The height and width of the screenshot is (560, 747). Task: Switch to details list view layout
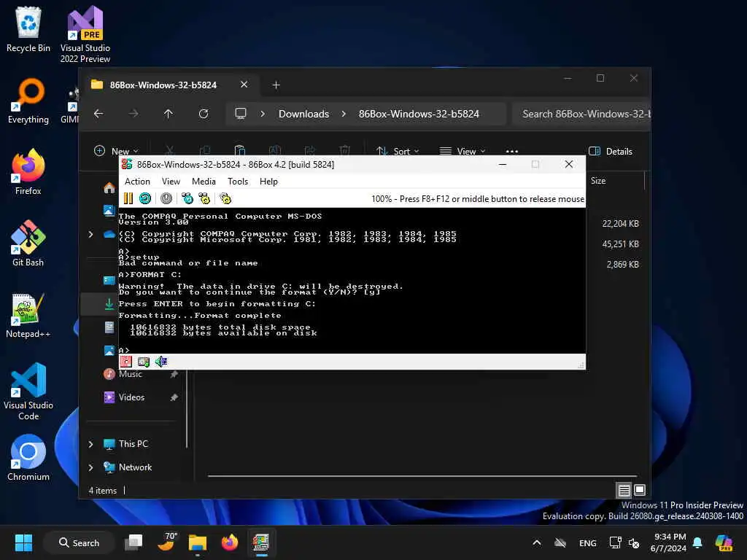click(x=624, y=489)
